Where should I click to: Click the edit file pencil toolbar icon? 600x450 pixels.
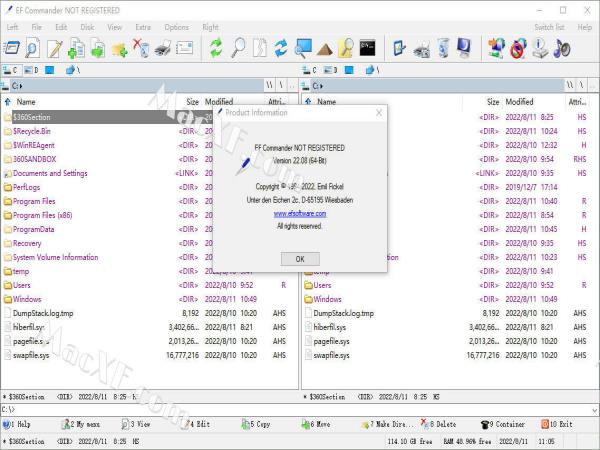[x=54, y=49]
